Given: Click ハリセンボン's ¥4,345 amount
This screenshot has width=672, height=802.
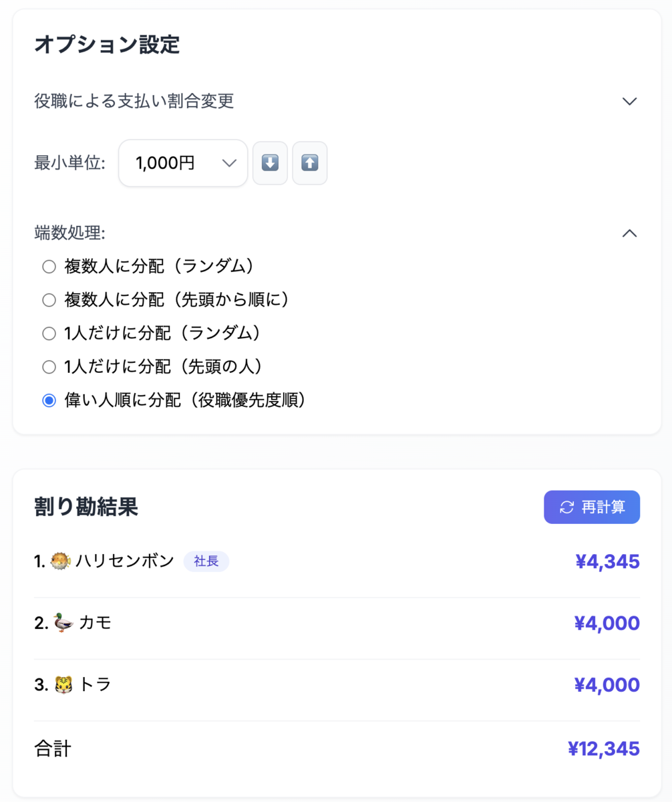Looking at the screenshot, I should [607, 562].
